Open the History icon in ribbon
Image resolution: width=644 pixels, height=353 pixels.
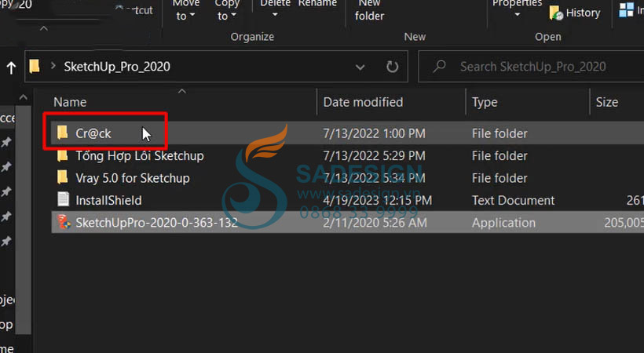(x=556, y=13)
